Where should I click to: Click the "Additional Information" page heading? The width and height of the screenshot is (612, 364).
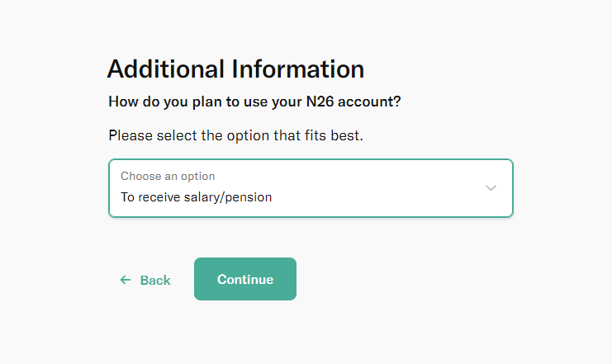point(235,69)
